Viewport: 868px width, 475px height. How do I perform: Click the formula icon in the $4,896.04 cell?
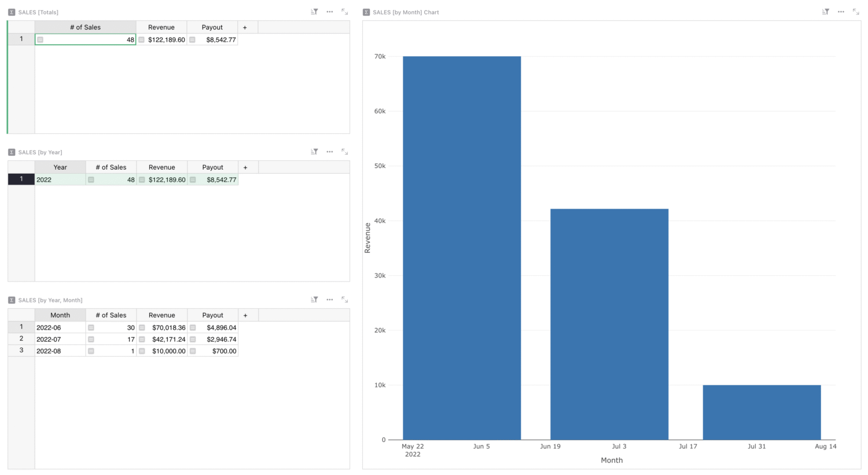[193, 328]
